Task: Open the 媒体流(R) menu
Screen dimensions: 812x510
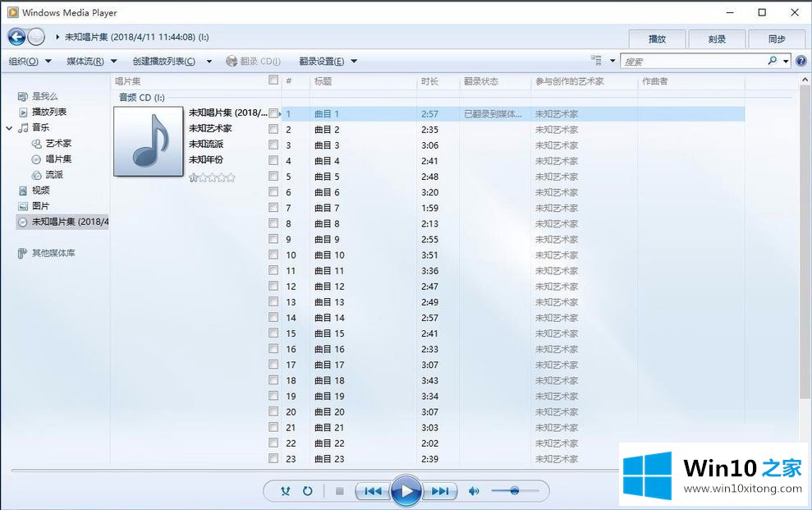Action: coord(92,61)
